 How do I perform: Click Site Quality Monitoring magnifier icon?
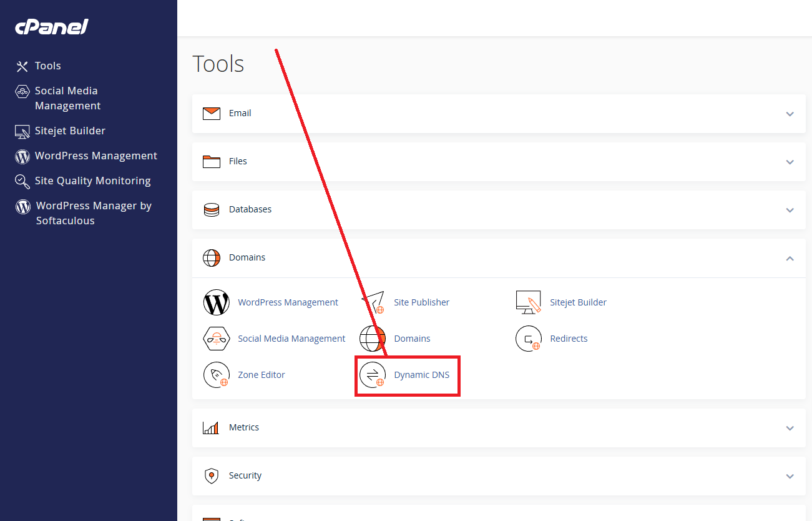(22, 181)
